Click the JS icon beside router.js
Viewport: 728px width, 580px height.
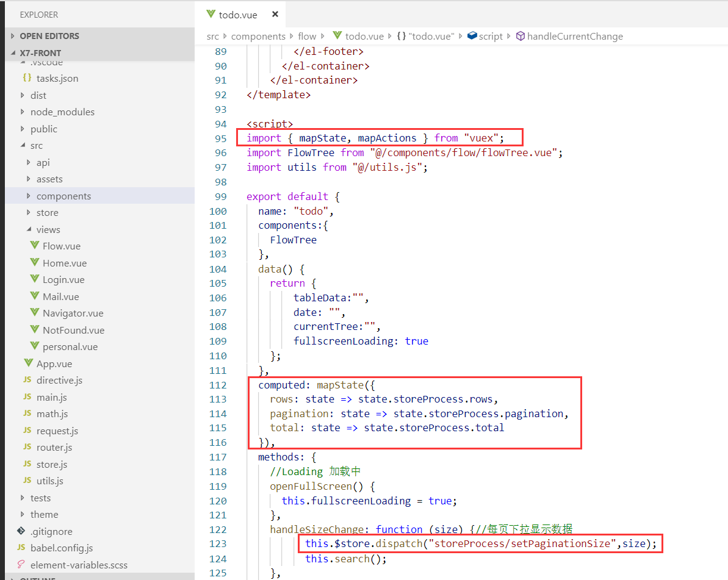click(x=27, y=447)
